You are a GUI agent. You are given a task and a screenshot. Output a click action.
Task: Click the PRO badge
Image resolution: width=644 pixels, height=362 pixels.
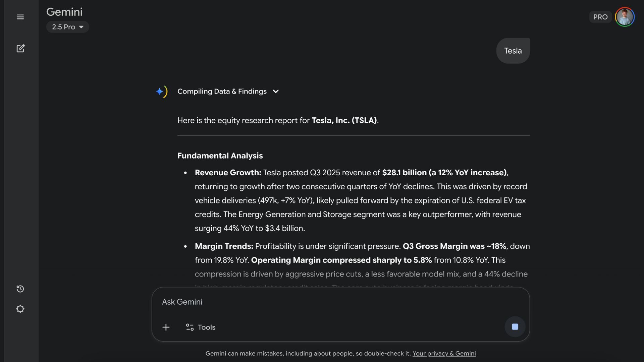[600, 17]
